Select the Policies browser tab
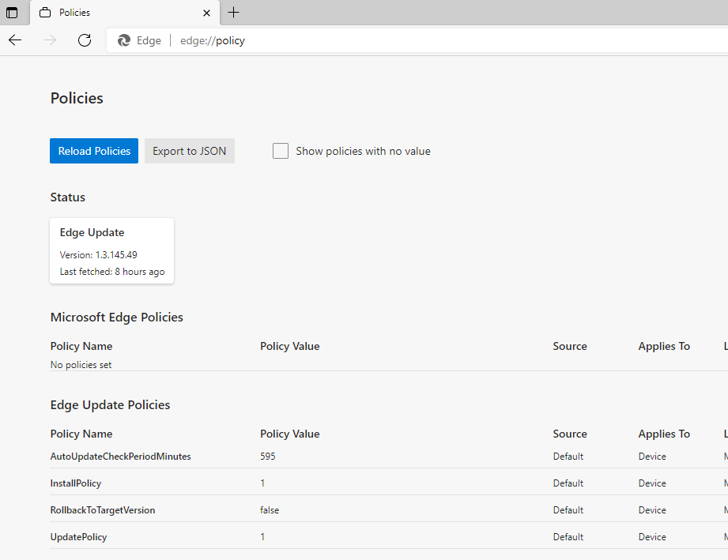This screenshot has width=728, height=560. coord(125,13)
